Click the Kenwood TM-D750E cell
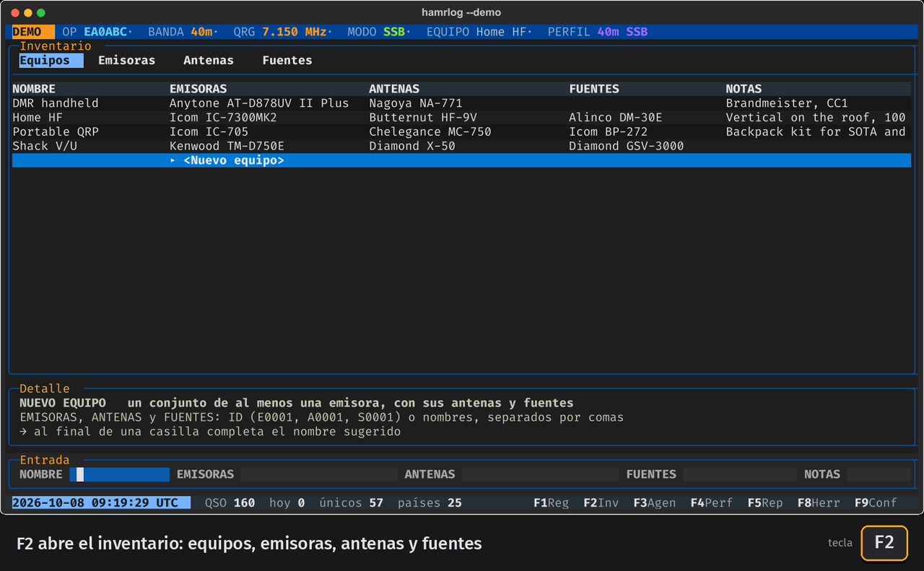Viewport: 924px width, 571px height. pyautogui.click(x=227, y=146)
